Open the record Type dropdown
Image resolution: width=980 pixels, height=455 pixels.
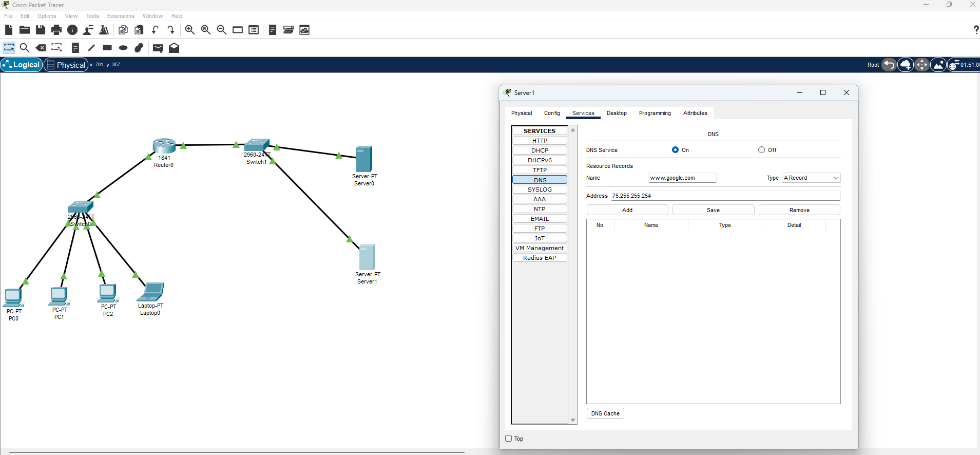tap(811, 178)
